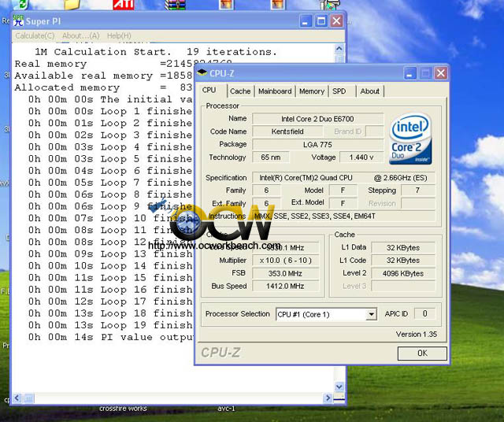Click the L1 Data value '32 KBytes'
Image resolution: width=504 pixels, height=422 pixels.
[x=403, y=248]
